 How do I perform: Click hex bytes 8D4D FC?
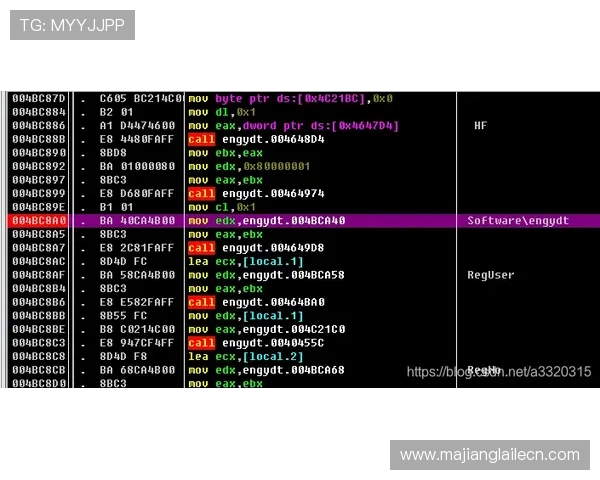pos(123,262)
